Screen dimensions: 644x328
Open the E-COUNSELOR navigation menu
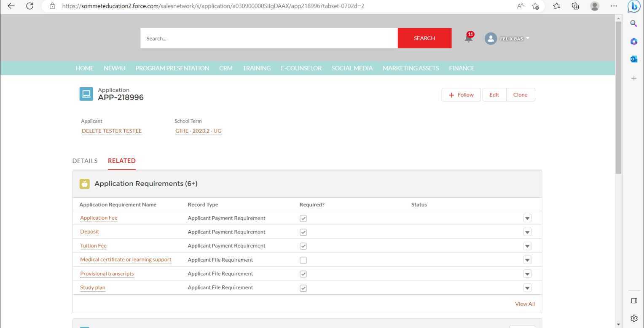[x=301, y=68]
